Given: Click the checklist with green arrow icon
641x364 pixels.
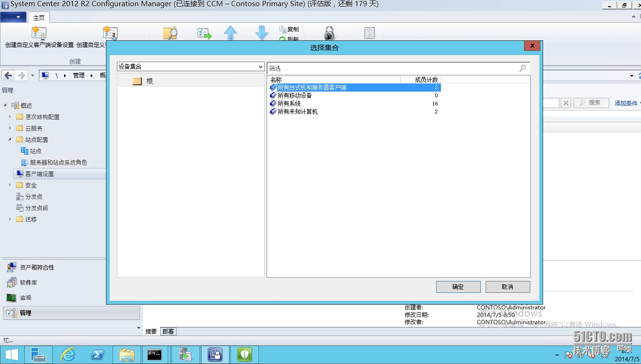Looking at the screenshot, I should (x=204, y=33).
